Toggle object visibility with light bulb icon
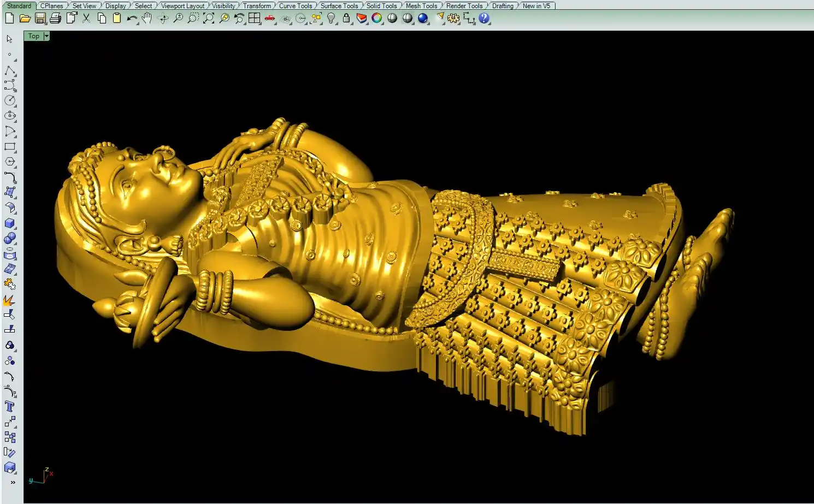The image size is (814, 504). pos(331,18)
